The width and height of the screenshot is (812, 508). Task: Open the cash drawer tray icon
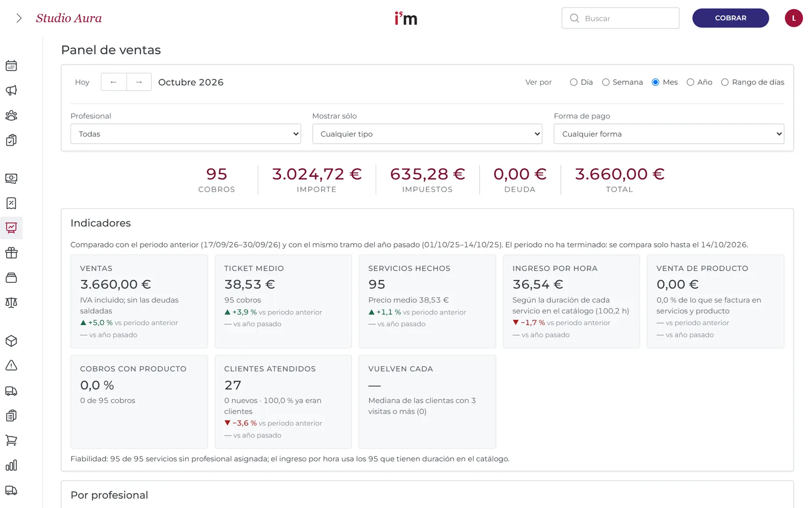point(11,277)
